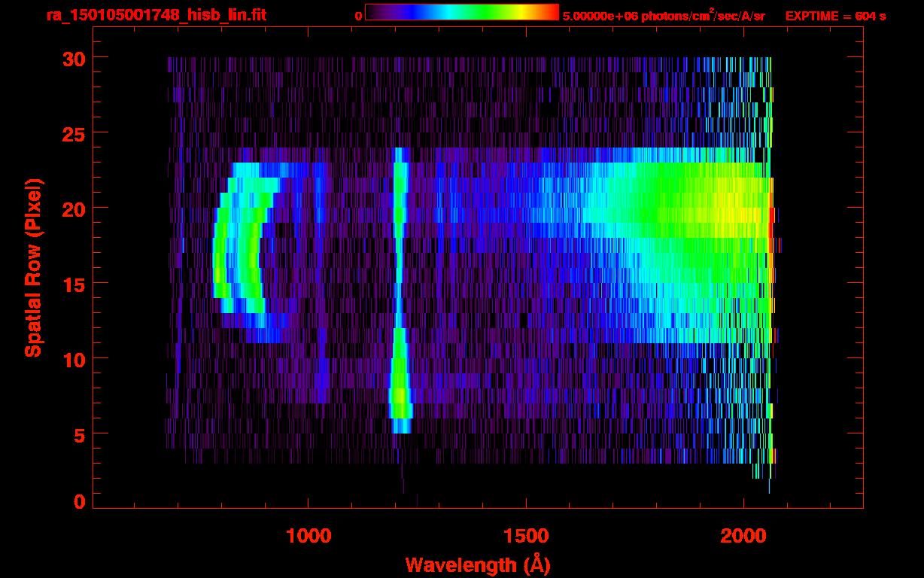The image size is (924, 578).
Task: Select the 2000 wavelength tick label
Action: pyautogui.click(x=743, y=535)
